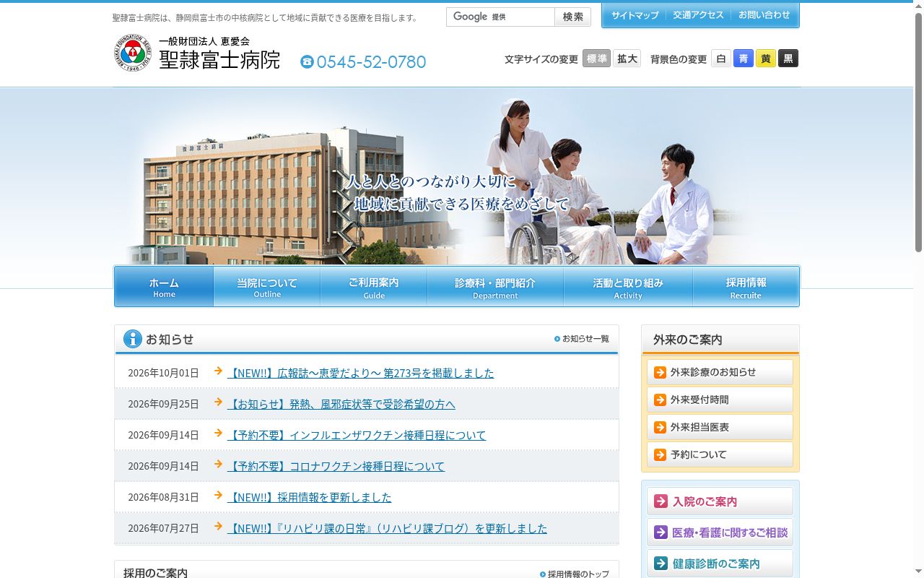This screenshot has height=578, width=924.
Task: Click orange arrow icon beside 外来診療のお知らせ
Action: [x=660, y=372]
